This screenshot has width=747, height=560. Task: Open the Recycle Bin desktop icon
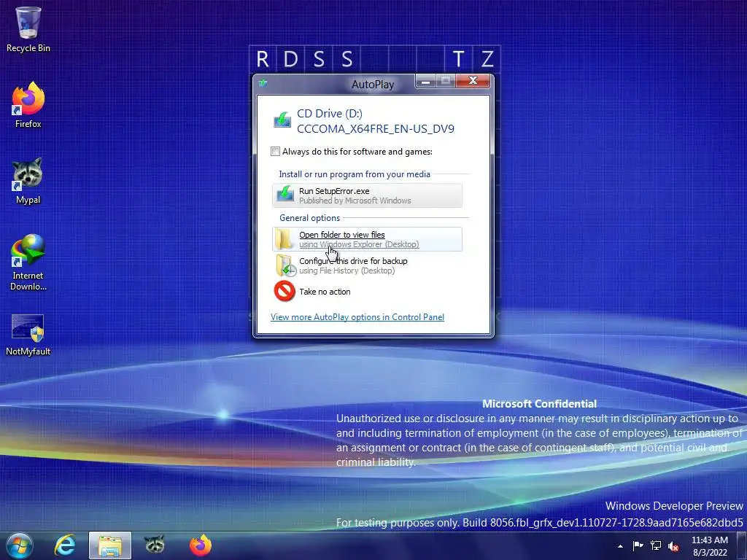pyautogui.click(x=28, y=28)
